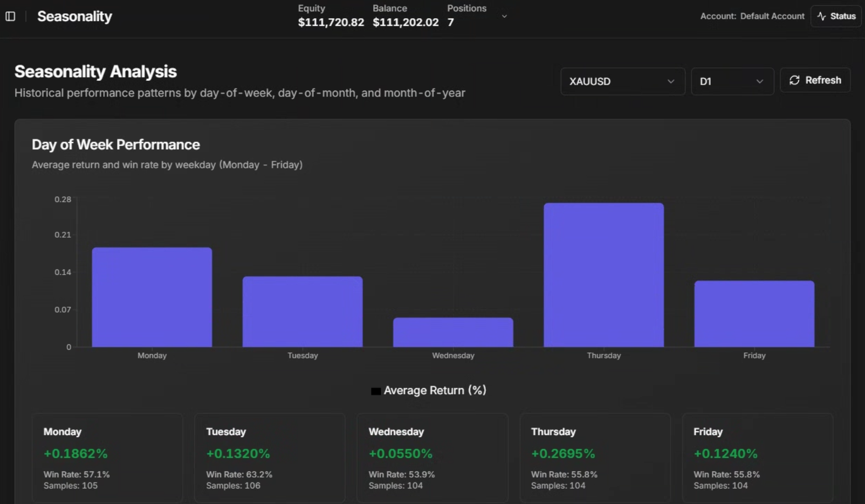Screen dimensions: 865x504
Task: Click the chevron icon beside Positions count
Action: (504, 17)
